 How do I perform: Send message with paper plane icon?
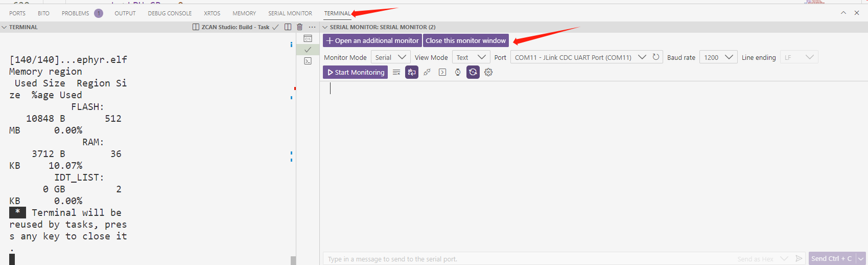[x=799, y=259]
